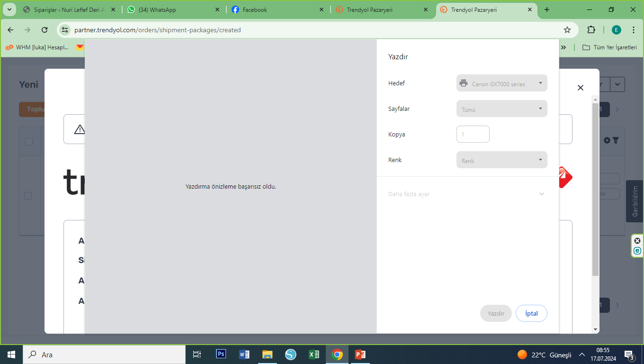Open the green e extension widget
This screenshot has height=364, width=644.
637,251
